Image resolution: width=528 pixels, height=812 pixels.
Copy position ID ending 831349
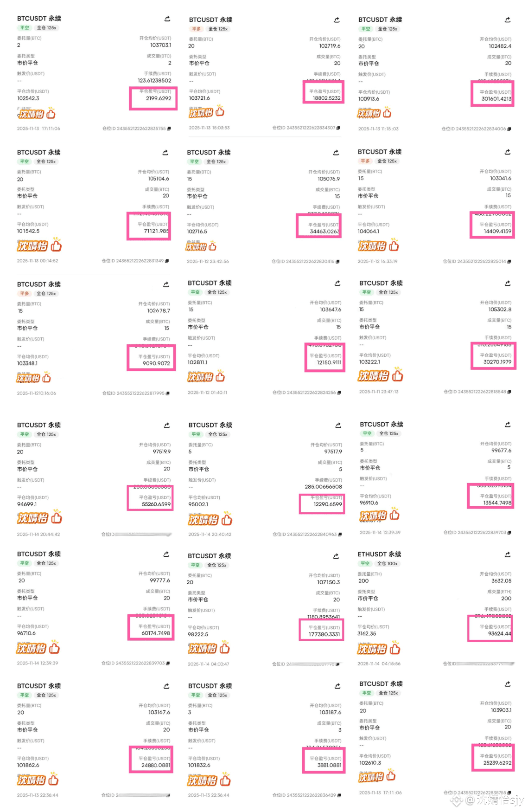coord(167,261)
